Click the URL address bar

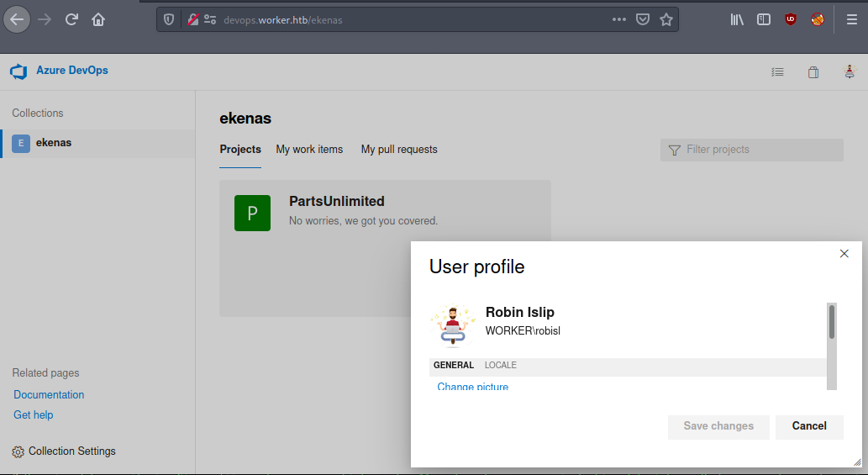pos(418,20)
